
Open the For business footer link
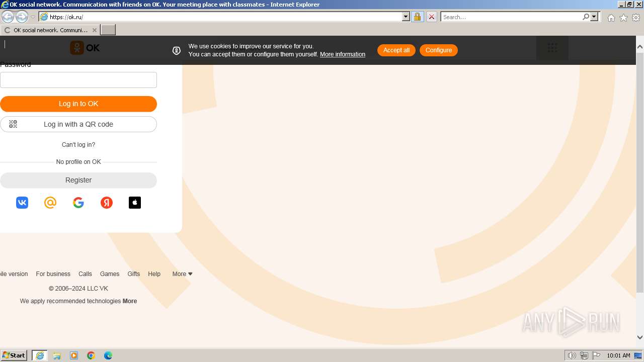coord(53,274)
